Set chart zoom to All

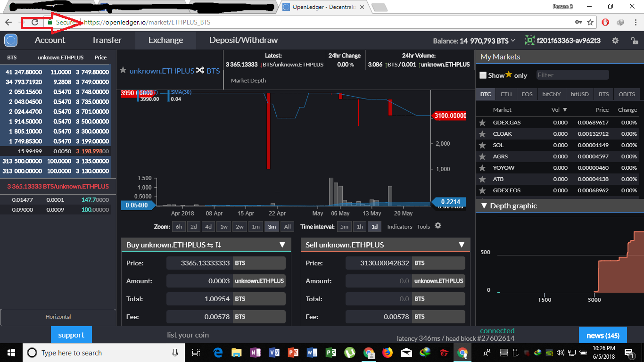click(x=287, y=227)
